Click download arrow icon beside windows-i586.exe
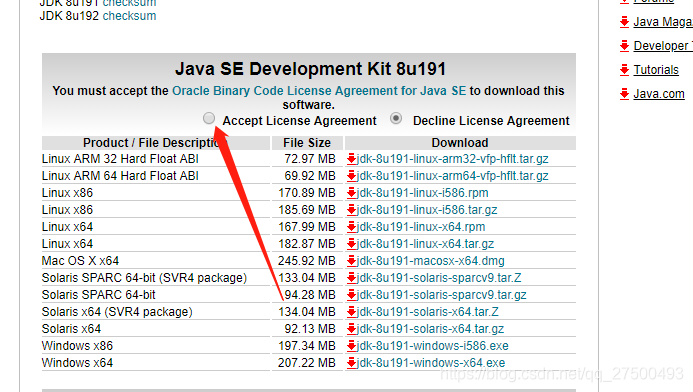The width and height of the screenshot is (693, 392). click(x=352, y=346)
